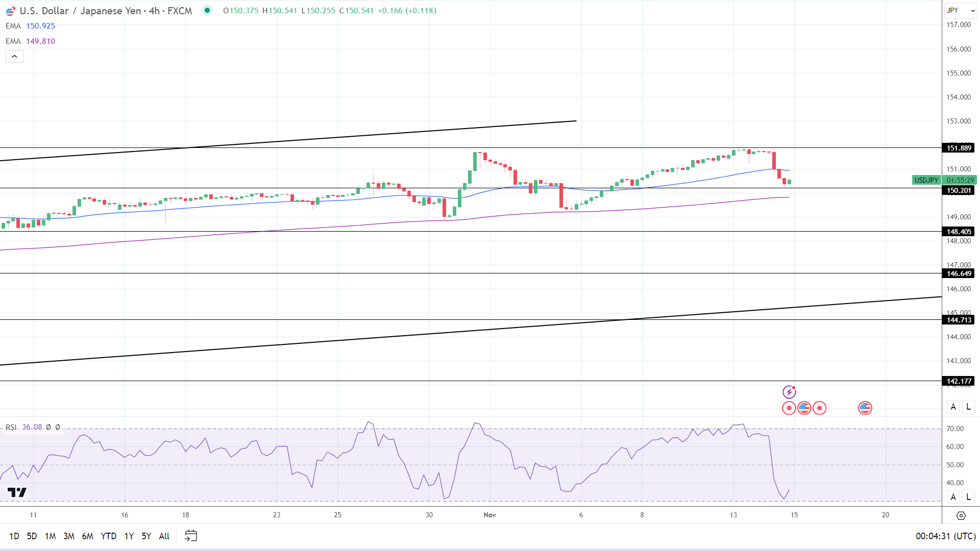Click the lightning bolt news event icon

789,392
